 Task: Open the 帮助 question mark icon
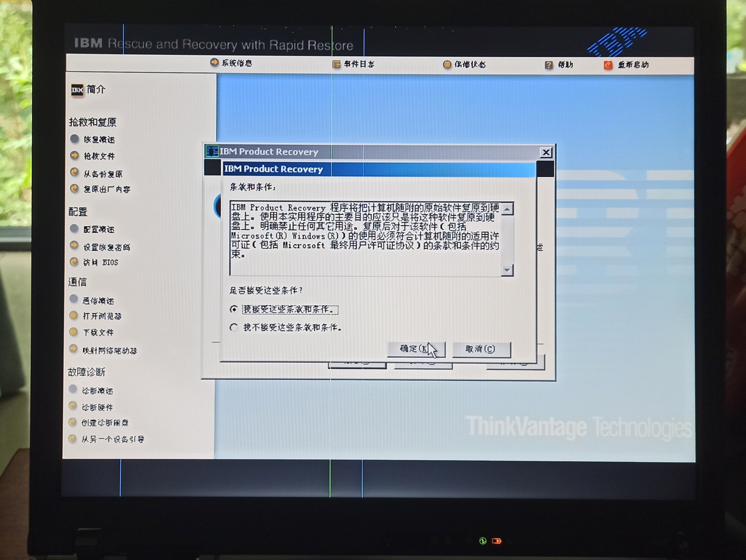pos(549,65)
